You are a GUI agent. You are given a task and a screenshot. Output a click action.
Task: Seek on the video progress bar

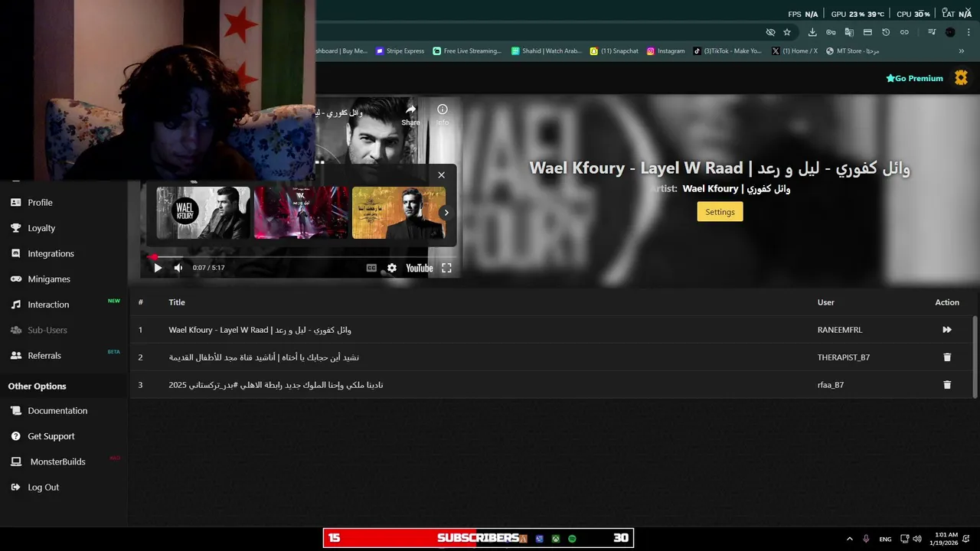tap(300, 257)
